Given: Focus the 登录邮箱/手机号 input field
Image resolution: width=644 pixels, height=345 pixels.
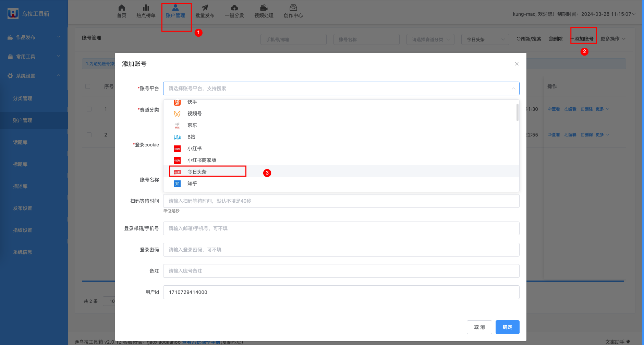Looking at the screenshot, I should click(x=341, y=228).
